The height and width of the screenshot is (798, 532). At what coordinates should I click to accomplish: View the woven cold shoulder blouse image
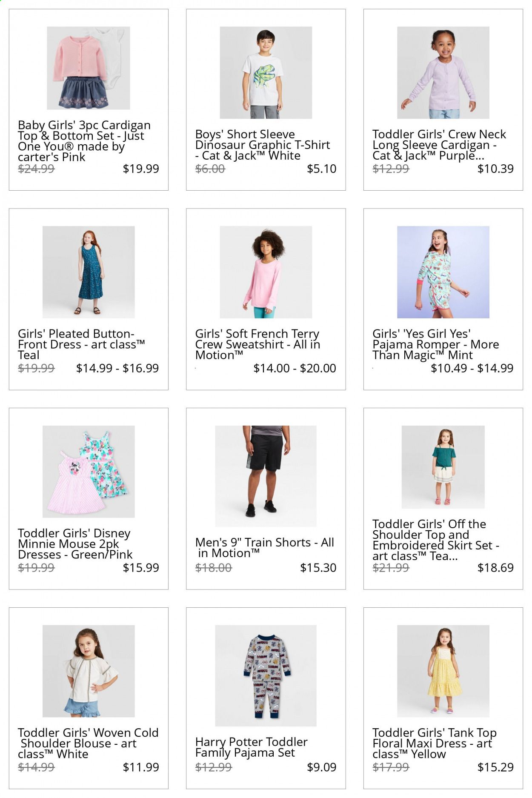pyautogui.click(x=89, y=671)
